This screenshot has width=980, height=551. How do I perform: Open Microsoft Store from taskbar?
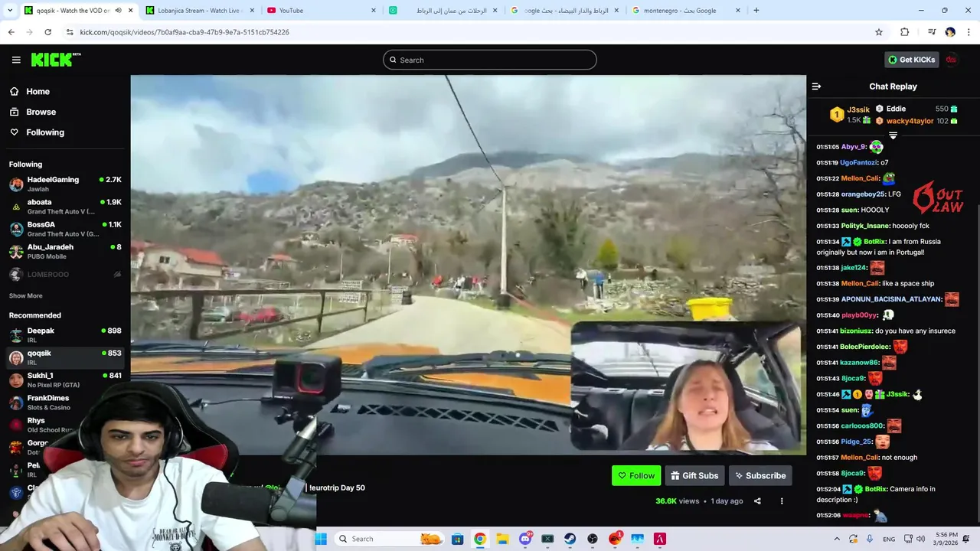457,539
